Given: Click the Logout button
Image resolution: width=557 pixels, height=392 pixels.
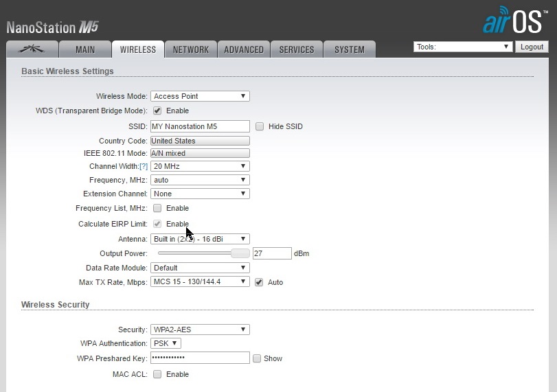Looking at the screenshot, I should pyautogui.click(x=532, y=47).
